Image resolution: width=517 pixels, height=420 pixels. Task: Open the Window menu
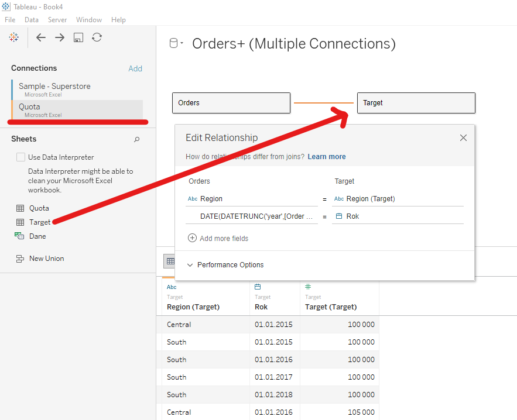[x=89, y=19]
